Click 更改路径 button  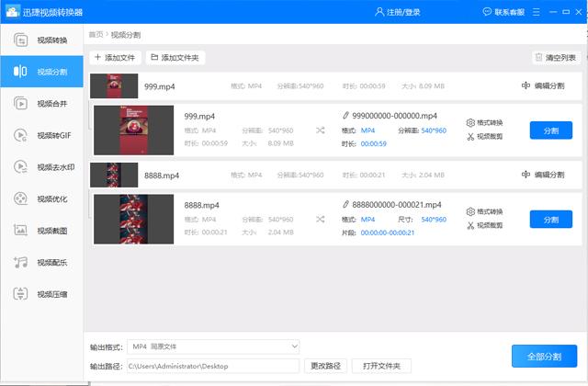tap(325, 366)
